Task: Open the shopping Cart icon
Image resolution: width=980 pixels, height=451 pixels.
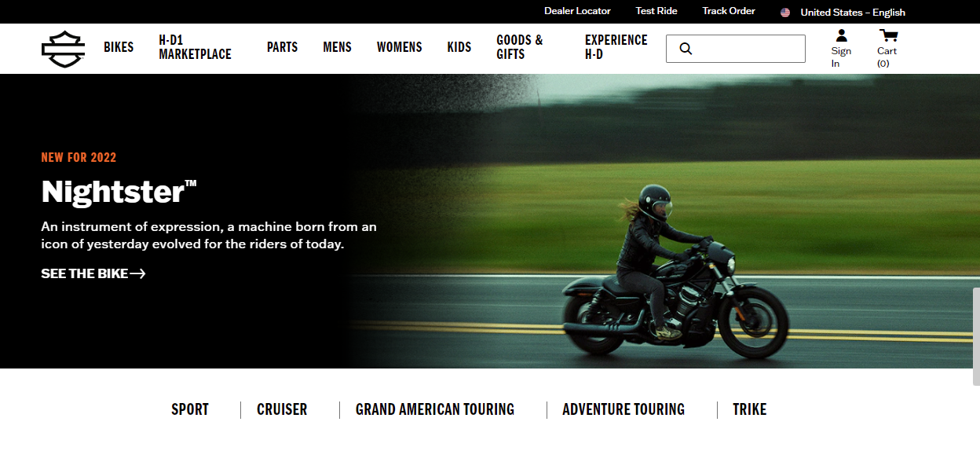Action: 888,35
